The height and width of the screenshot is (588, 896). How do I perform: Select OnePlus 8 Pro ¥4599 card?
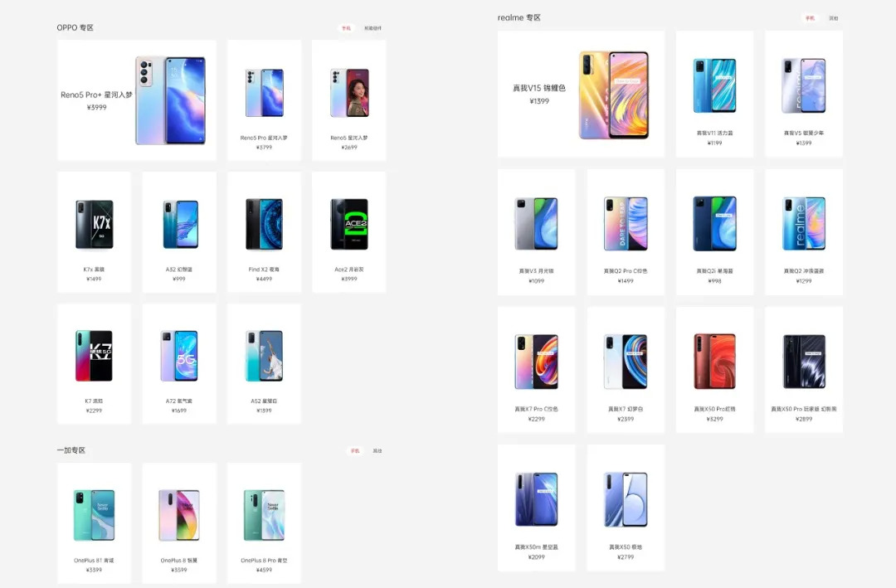(x=264, y=523)
